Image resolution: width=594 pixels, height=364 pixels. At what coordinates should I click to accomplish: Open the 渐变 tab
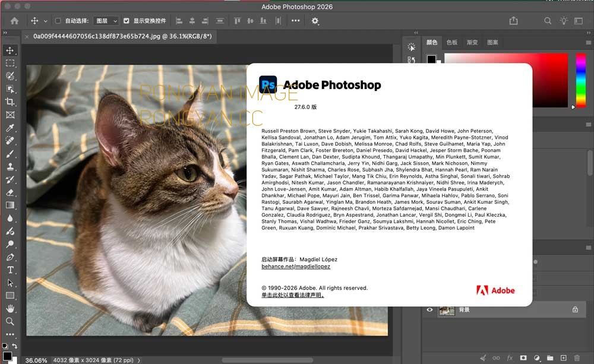(472, 42)
